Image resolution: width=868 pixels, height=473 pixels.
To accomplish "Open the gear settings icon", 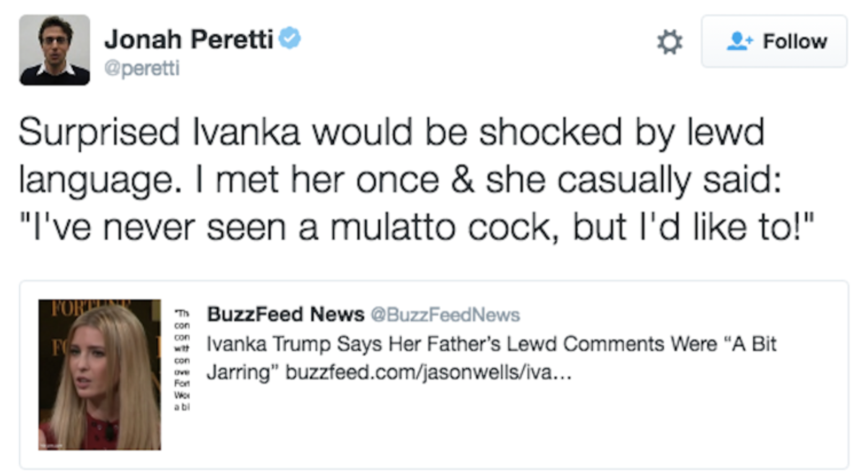I will (669, 42).
